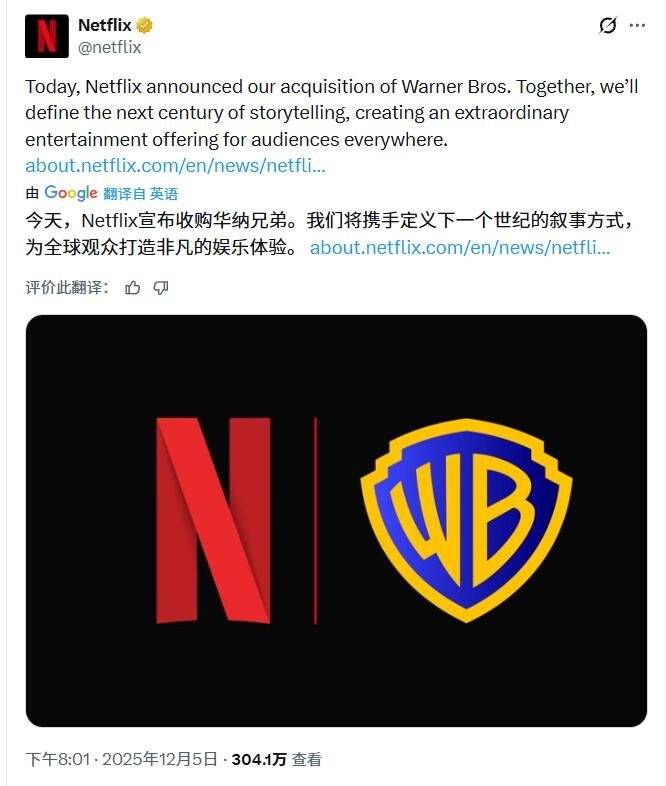Click the Grok slash-circle icon

click(607, 25)
